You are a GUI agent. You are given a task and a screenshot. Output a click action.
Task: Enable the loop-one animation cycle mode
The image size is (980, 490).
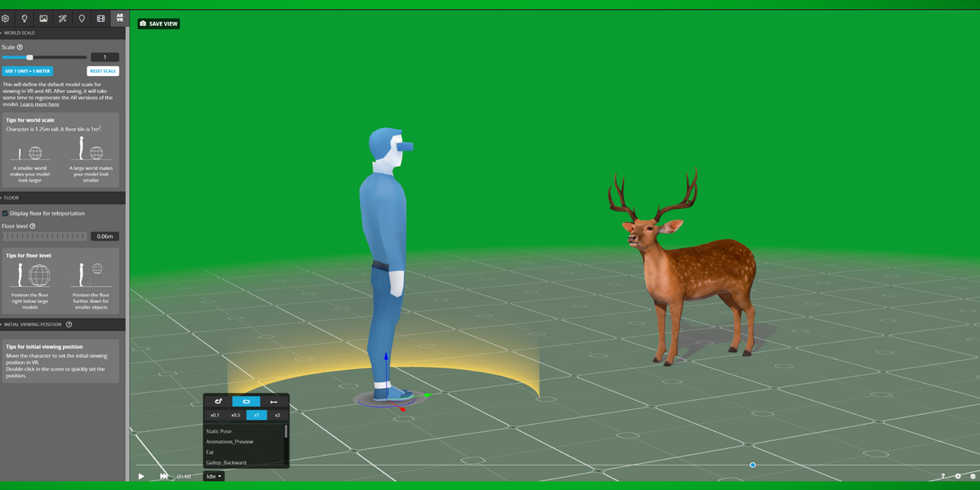(246, 401)
